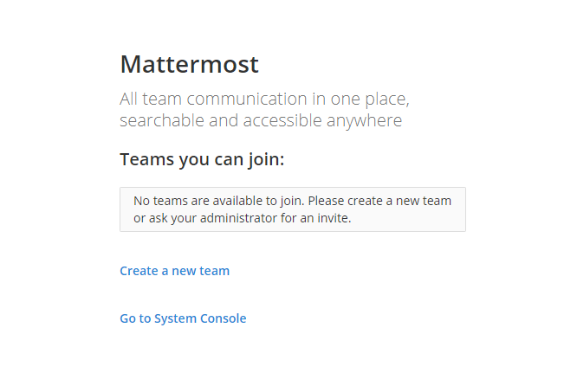Click the no teams available message box
The image size is (577, 392).
[x=293, y=209]
